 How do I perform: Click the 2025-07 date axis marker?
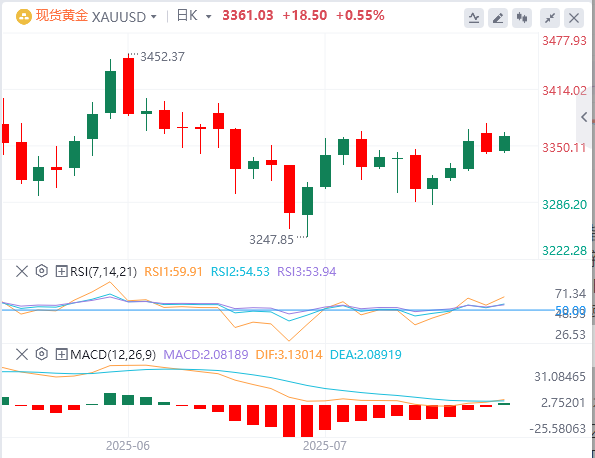[325, 445]
